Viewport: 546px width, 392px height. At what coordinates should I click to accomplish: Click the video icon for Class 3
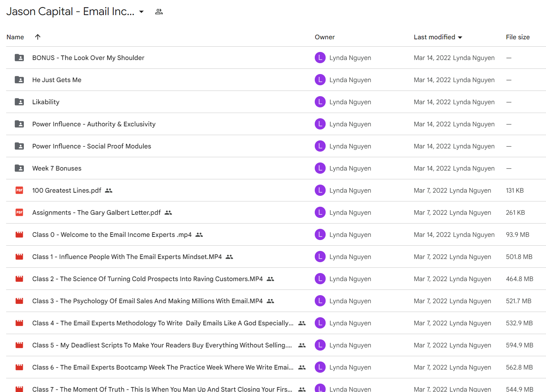19,301
